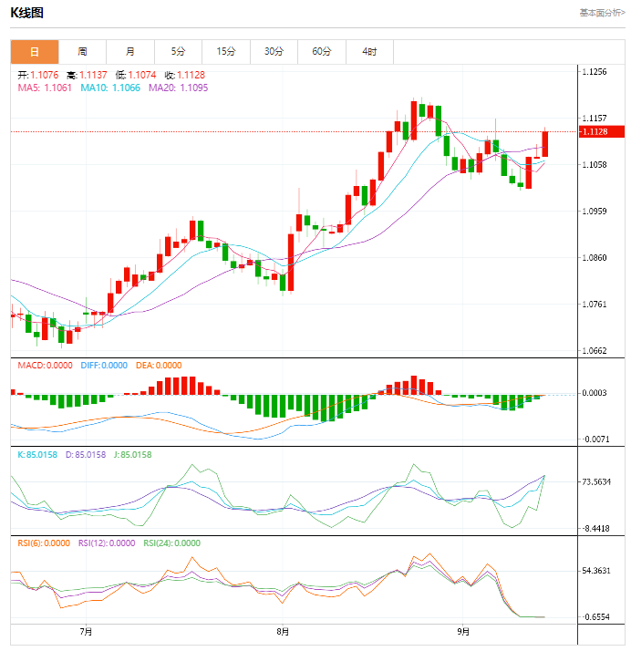Click the 9月 time axis label
This screenshot has width=631, height=672.
(x=463, y=632)
